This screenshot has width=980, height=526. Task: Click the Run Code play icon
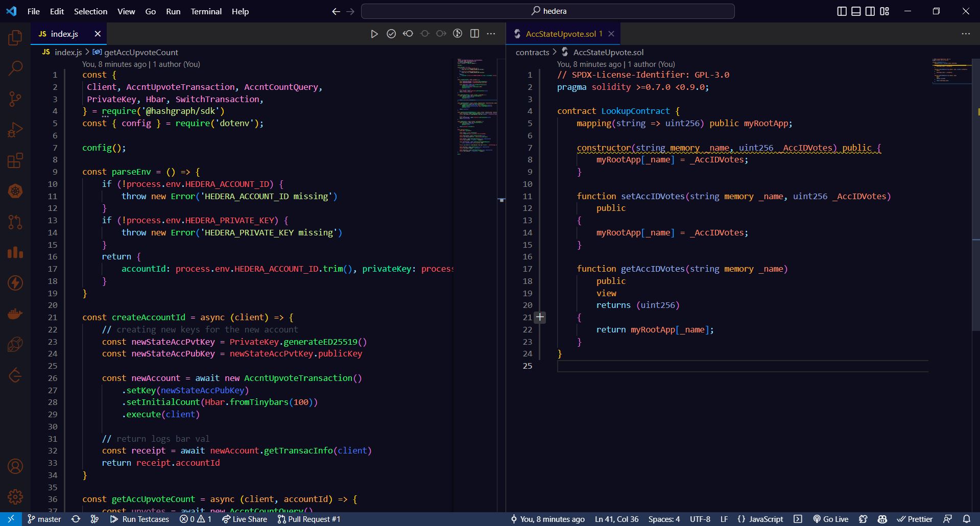(374, 34)
